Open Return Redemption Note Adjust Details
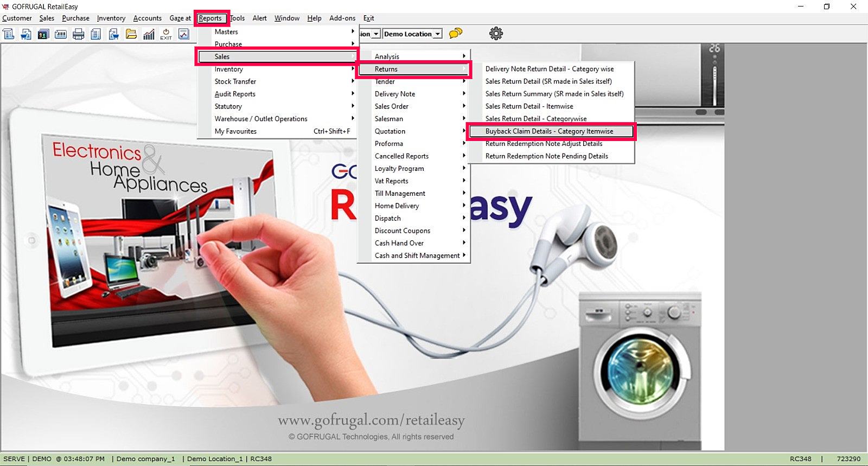This screenshot has height=466, width=868. coord(551,144)
